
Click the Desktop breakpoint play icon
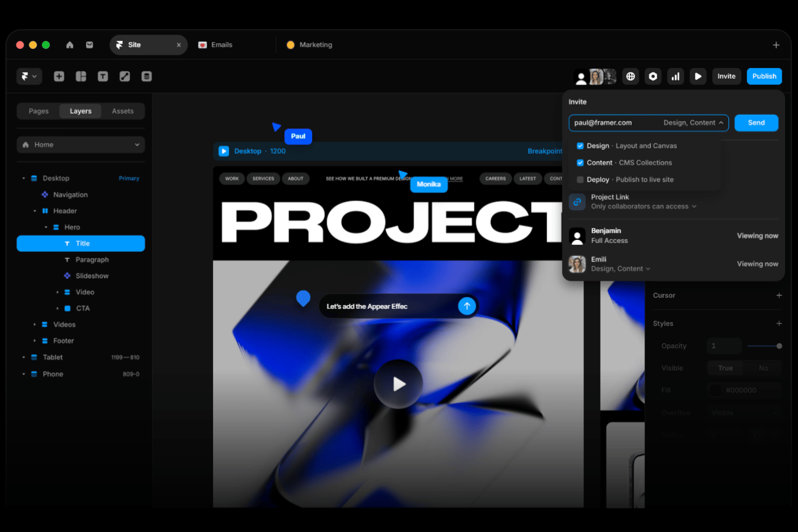coord(224,151)
